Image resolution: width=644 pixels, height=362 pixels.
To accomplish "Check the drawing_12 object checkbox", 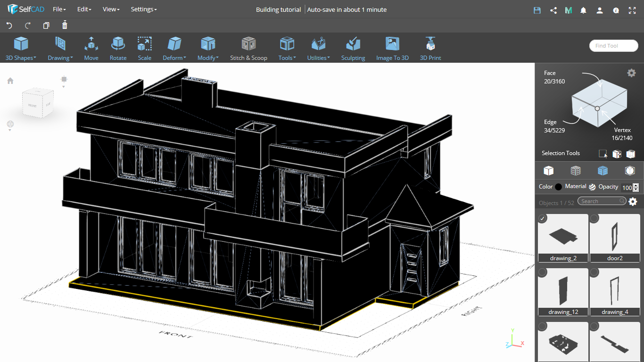I will click(543, 272).
